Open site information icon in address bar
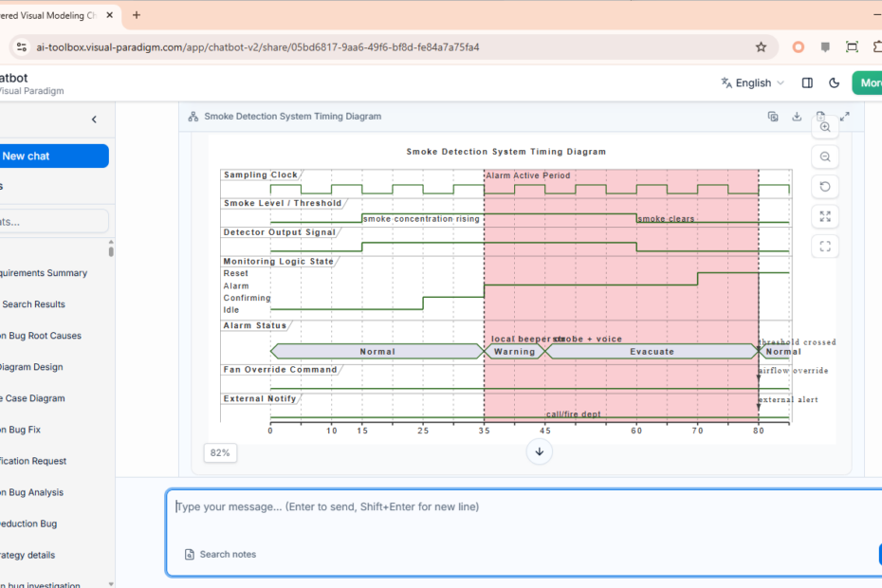882x588 pixels. pyautogui.click(x=22, y=47)
